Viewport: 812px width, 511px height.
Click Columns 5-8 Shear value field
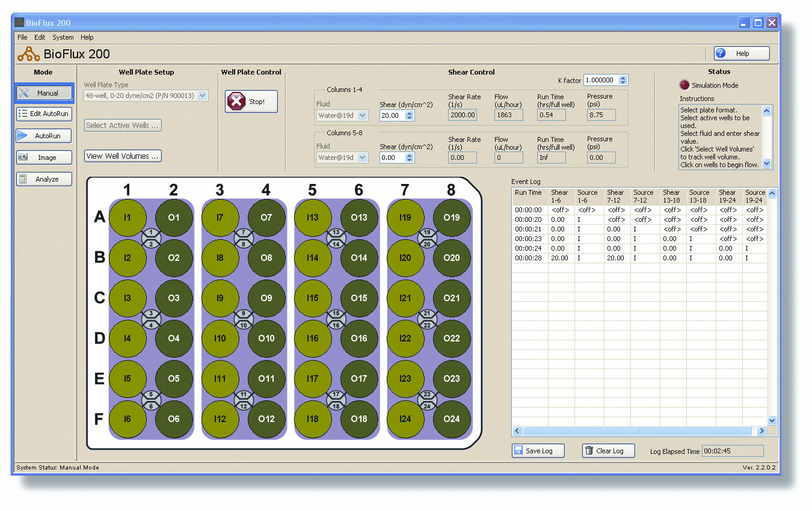(x=393, y=158)
